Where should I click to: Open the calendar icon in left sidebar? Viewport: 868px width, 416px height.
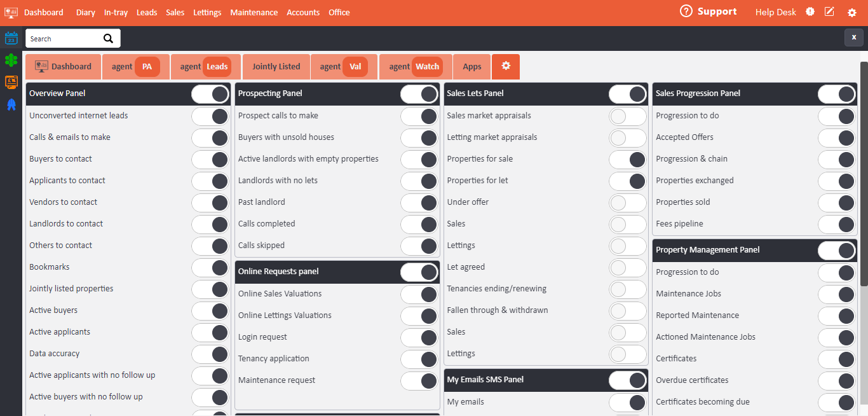[x=11, y=38]
